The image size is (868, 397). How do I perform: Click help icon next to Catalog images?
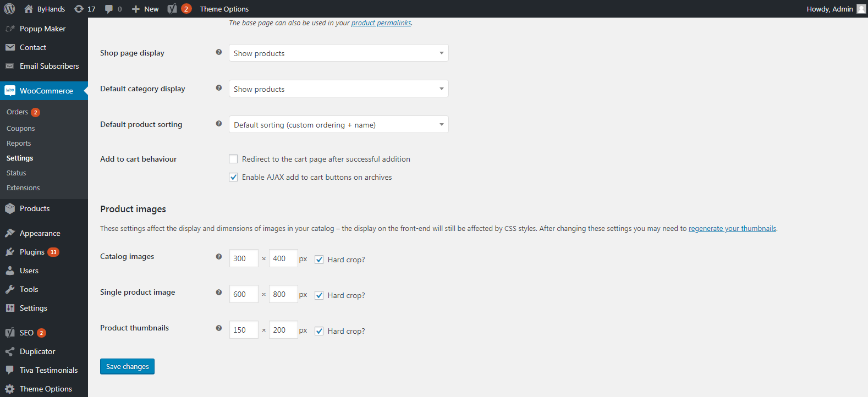coord(219,256)
